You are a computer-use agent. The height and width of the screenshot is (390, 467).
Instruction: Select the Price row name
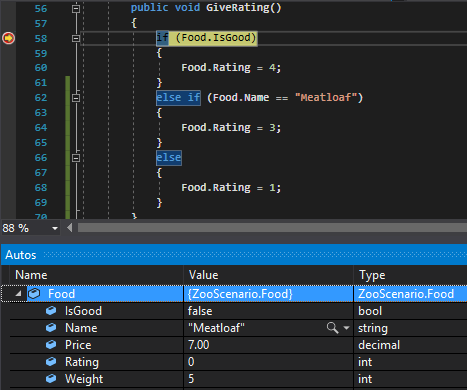[x=78, y=345]
